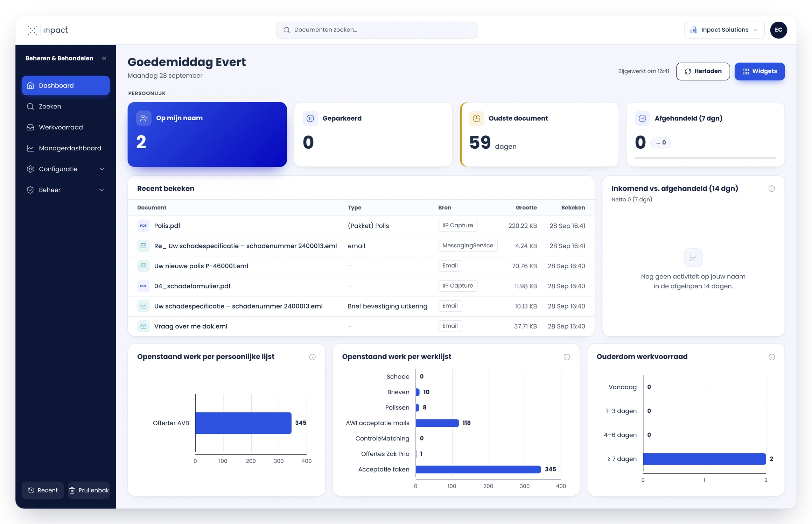Image resolution: width=812 pixels, height=524 pixels.
Task: Click the Brieven bar with value 10
Action: 418,392
